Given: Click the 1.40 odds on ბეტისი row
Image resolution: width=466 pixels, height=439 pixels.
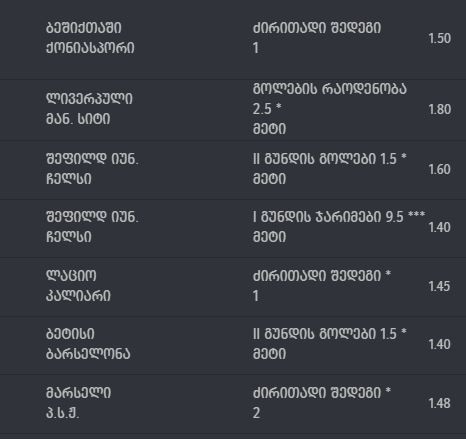Looking at the screenshot, I should pyautogui.click(x=440, y=344).
